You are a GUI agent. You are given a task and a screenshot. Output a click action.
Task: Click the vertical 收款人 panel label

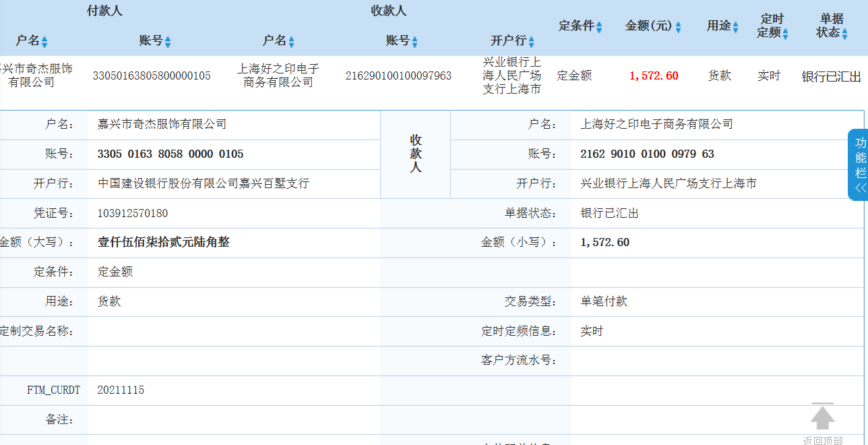coord(416,154)
